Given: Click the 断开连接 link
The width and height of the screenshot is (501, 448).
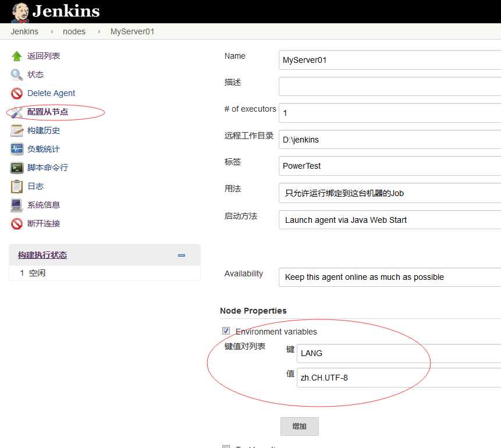Looking at the screenshot, I should pyautogui.click(x=44, y=223).
